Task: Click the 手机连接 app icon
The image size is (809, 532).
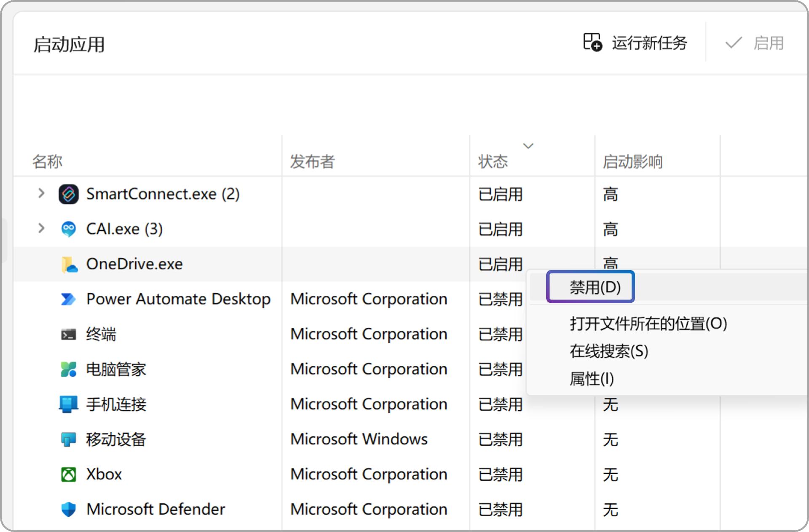Action: click(x=69, y=404)
